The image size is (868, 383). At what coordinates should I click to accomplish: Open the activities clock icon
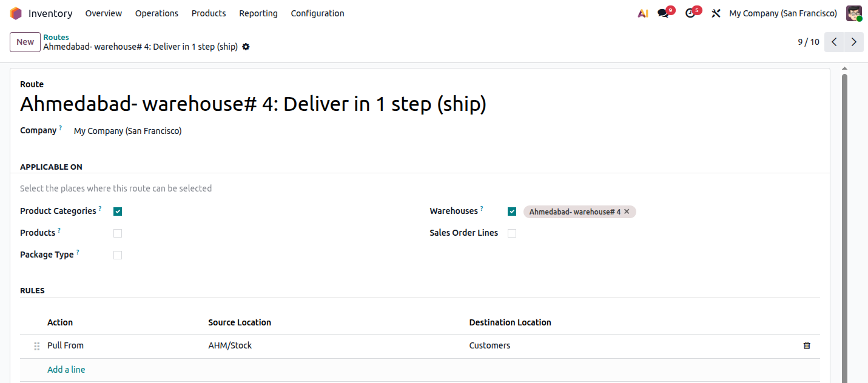690,13
